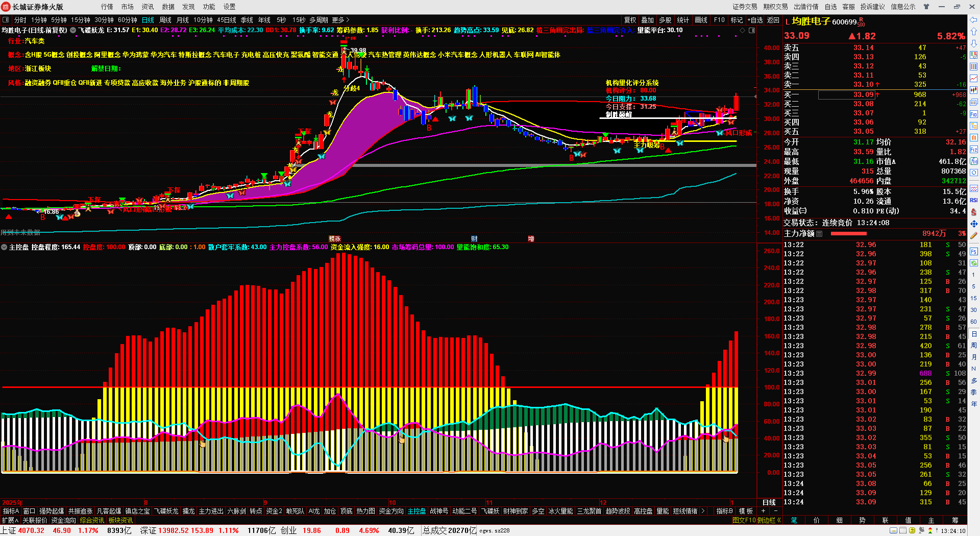
Task: Click the detail list icon beside 主力净额
Action: click(819, 234)
